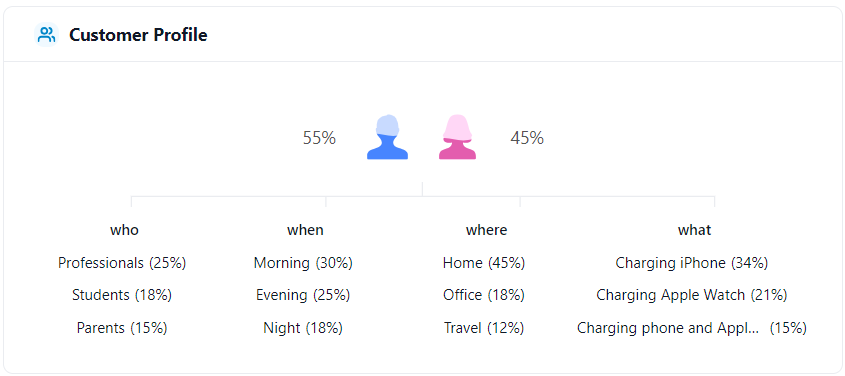Select Evening (25%) entry
Screen dimensions: 845x376
point(303,295)
